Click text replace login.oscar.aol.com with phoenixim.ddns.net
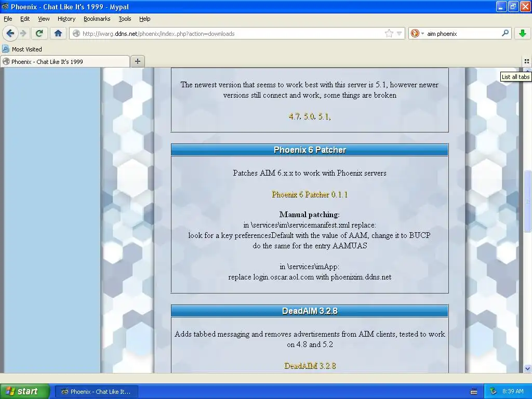The width and height of the screenshot is (532, 399). pos(310,277)
